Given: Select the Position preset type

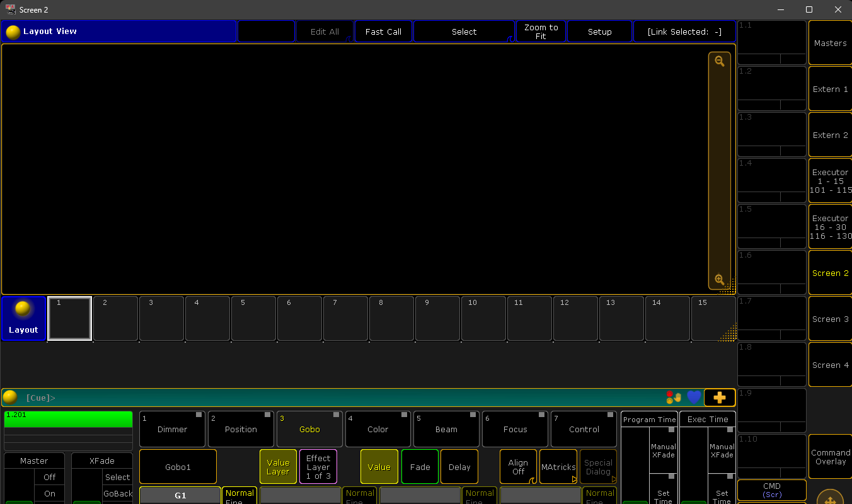Looking at the screenshot, I should [x=241, y=429].
